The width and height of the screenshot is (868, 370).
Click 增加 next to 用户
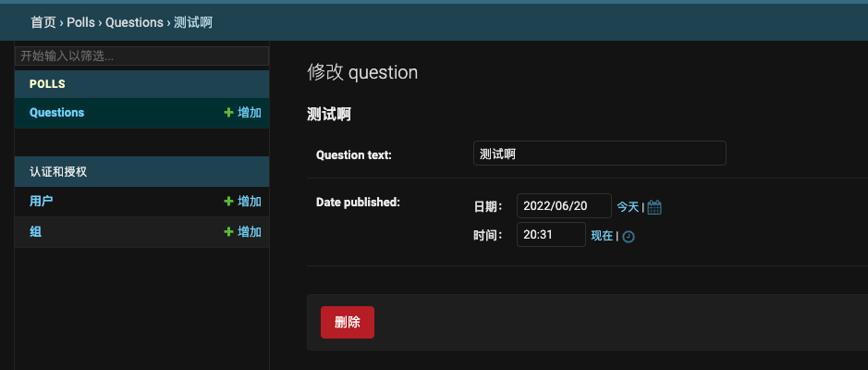click(x=242, y=201)
